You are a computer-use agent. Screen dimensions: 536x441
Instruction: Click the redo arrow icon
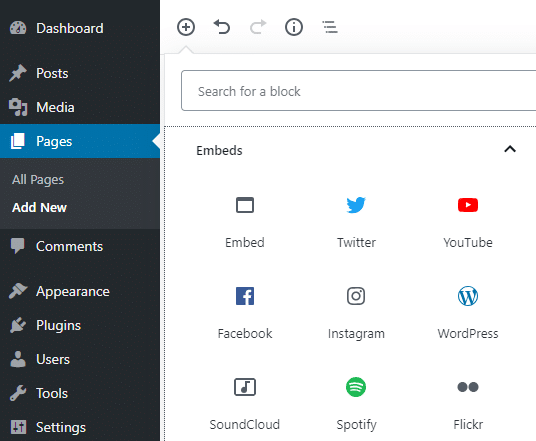(258, 27)
